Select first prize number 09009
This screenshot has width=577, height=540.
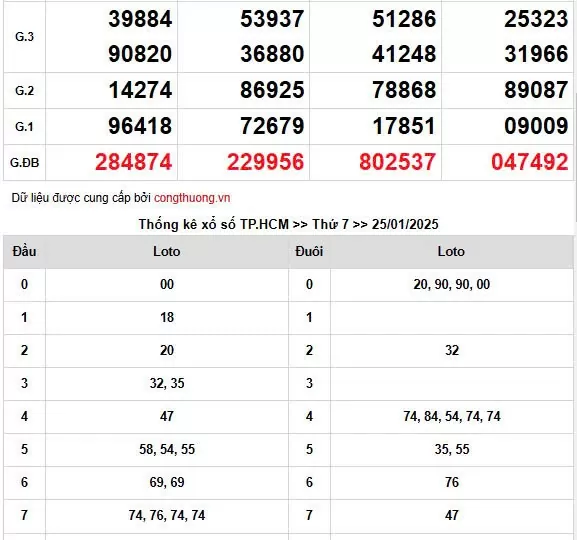click(x=536, y=126)
